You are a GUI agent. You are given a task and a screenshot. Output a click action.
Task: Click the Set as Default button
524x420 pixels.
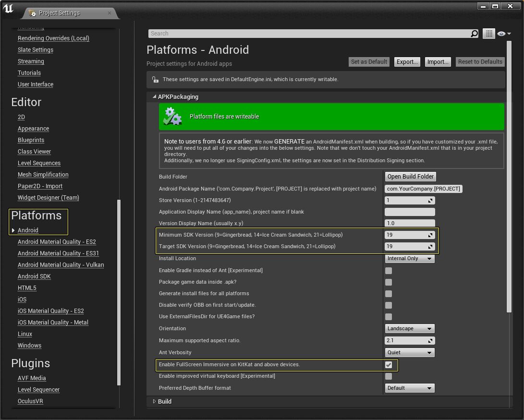click(368, 61)
